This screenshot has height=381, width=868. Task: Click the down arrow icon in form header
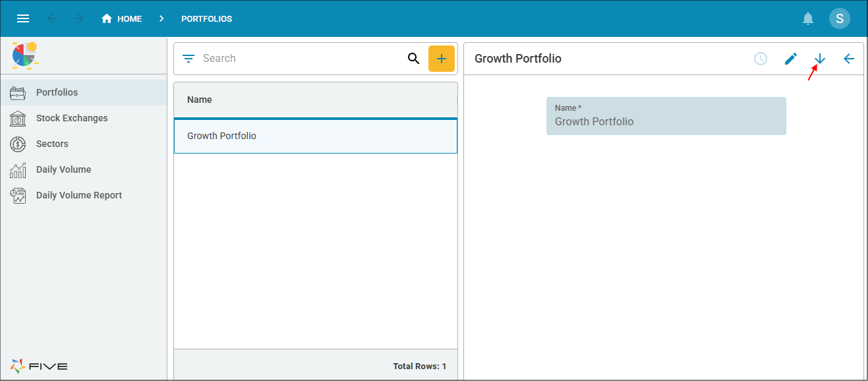click(819, 59)
